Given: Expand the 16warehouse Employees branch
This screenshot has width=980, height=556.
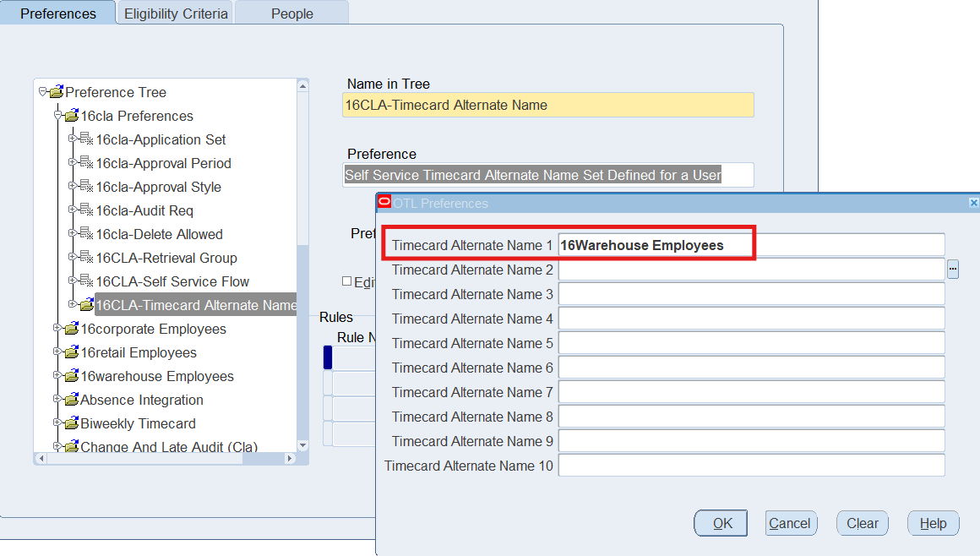Looking at the screenshot, I should tap(57, 376).
